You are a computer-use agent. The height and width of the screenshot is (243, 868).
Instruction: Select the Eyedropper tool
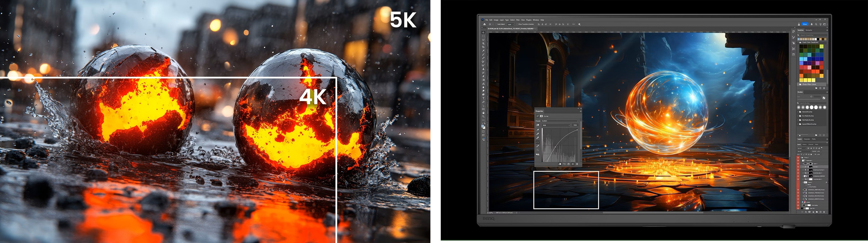coord(483,51)
